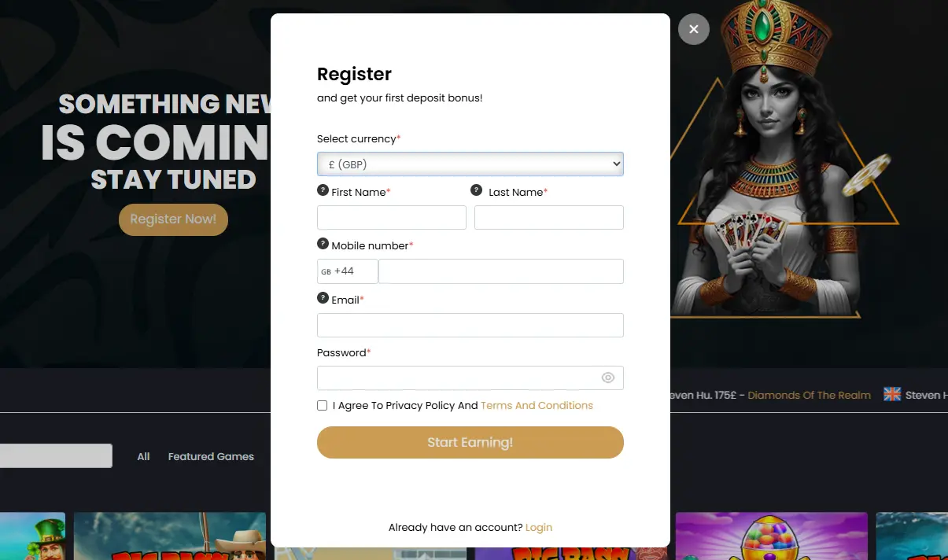The image size is (948, 560).
Task: Focus the First Name input field
Action: (x=391, y=218)
